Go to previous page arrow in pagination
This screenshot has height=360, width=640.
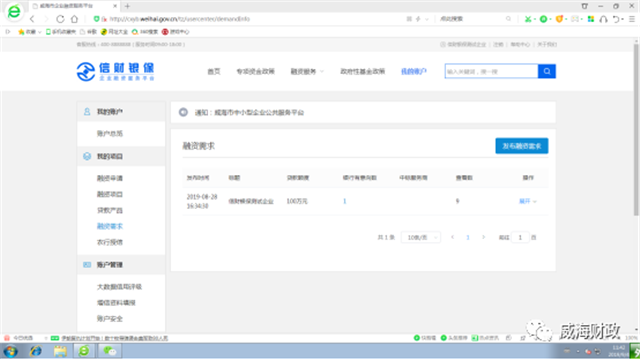click(452, 238)
